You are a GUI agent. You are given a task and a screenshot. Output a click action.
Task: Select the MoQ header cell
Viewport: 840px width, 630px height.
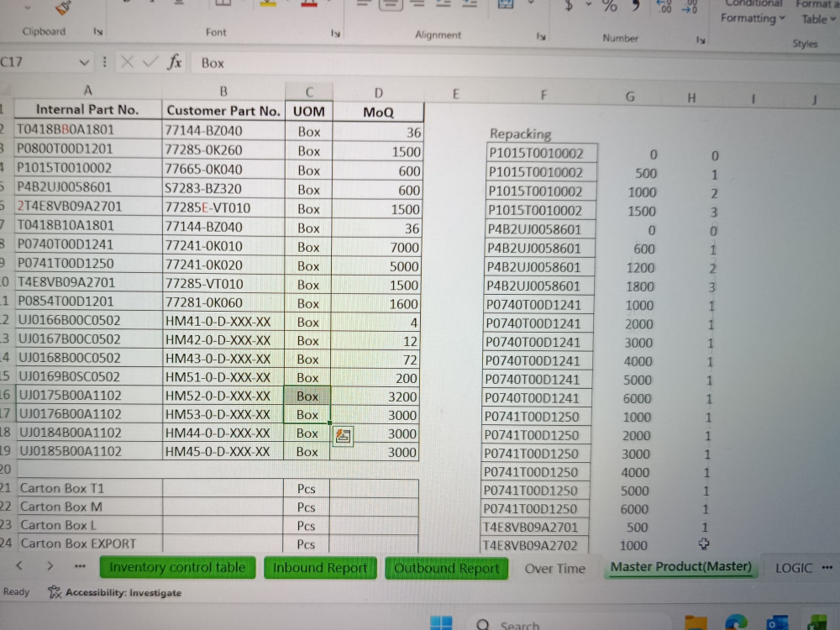click(378, 112)
